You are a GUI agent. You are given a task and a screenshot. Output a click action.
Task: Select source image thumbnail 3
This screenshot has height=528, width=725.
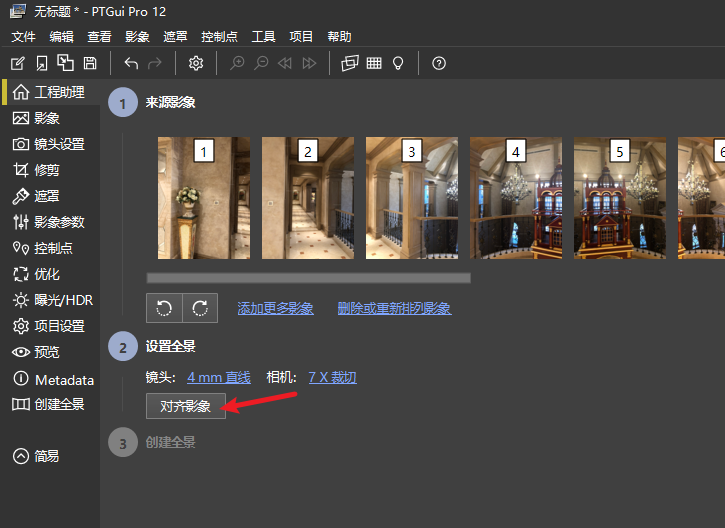412,198
